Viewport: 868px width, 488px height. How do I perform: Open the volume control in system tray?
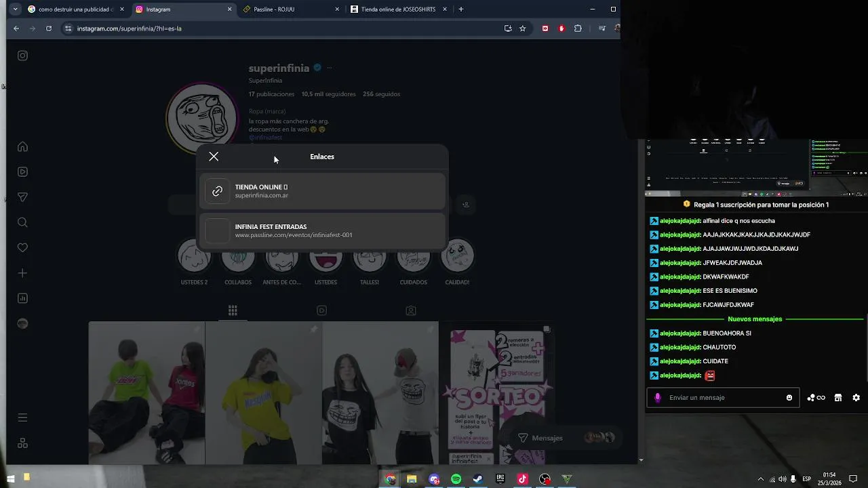(x=782, y=479)
